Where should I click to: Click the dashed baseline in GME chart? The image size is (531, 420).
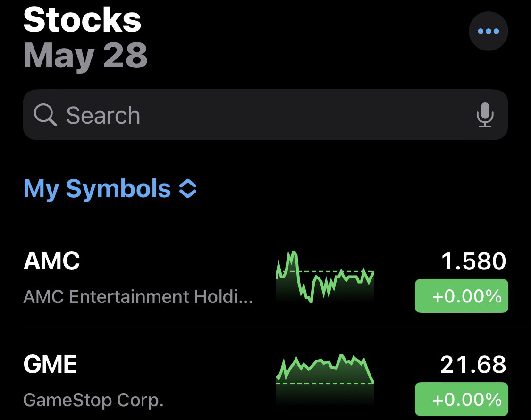click(x=325, y=383)
